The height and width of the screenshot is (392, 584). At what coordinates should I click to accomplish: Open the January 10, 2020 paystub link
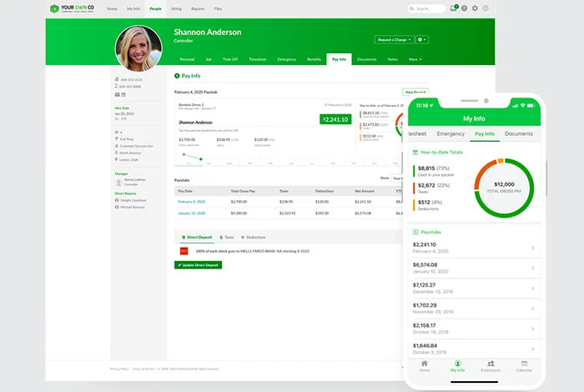191,214
